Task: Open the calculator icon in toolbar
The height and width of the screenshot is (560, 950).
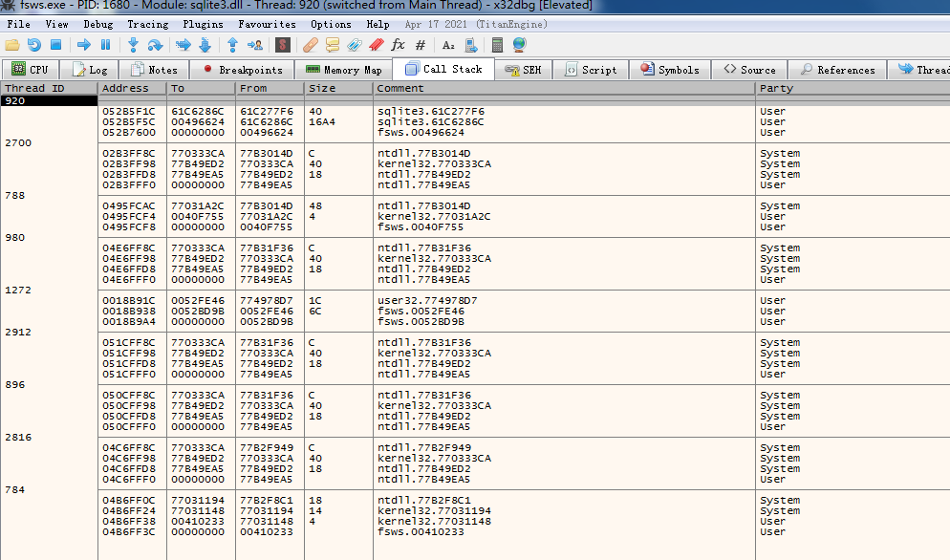Action: pyautogui.click(x=497, y=45)
